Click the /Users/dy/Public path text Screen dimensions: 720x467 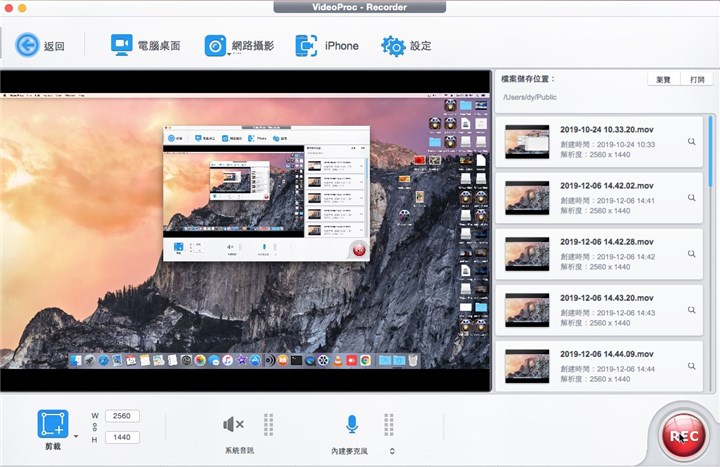(x=529, y=97)
